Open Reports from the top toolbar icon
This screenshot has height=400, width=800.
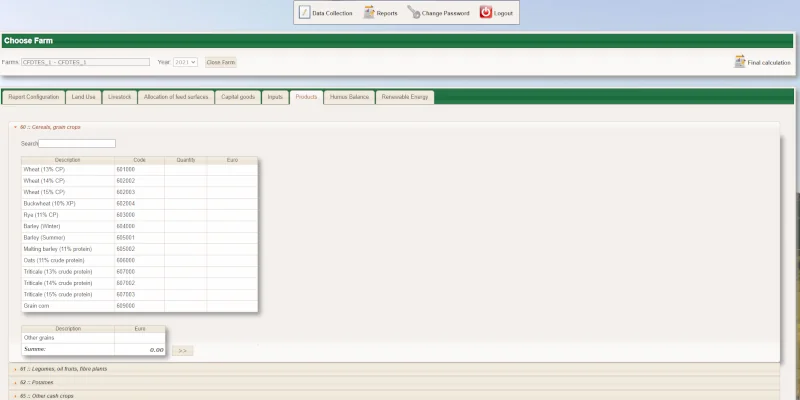coord(369,13)
